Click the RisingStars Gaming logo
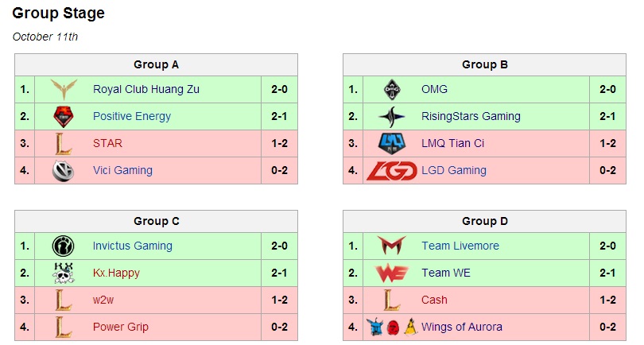644x345 pixels. pyautogui.click(x=392, y=116)
